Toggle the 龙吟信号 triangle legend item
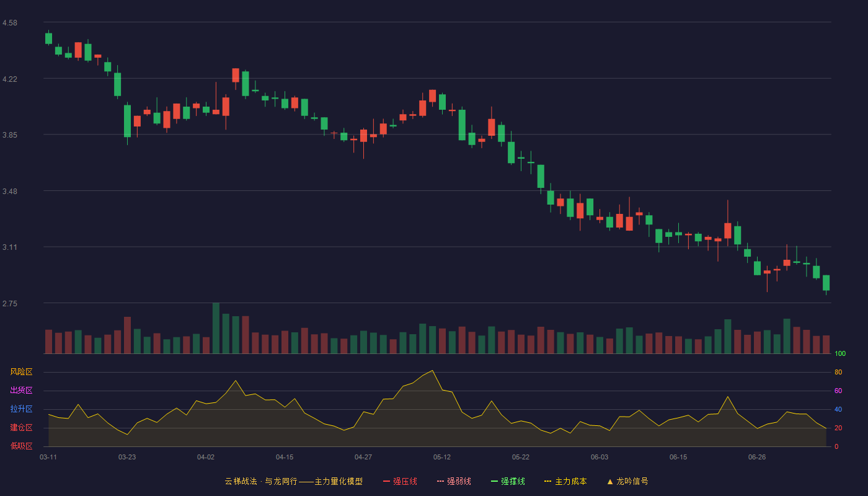The width and height of the screenshot is (868, 496). click(627, 481)
